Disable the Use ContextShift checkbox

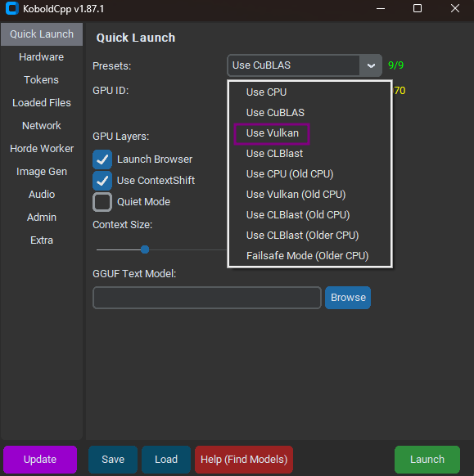[x=102, y=181]
